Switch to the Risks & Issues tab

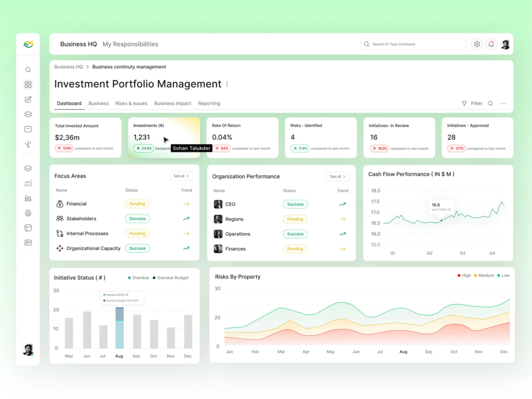(131, 103)
